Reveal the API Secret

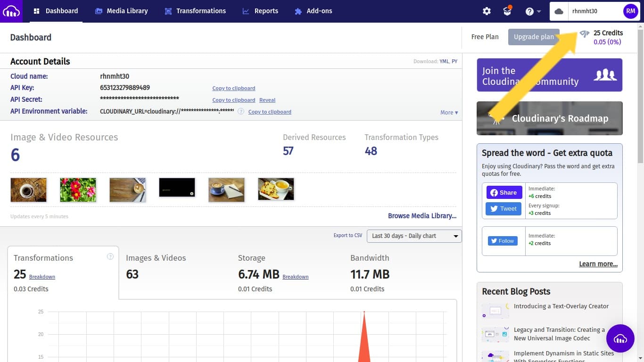pyautogui.click(x=267, y=100)
